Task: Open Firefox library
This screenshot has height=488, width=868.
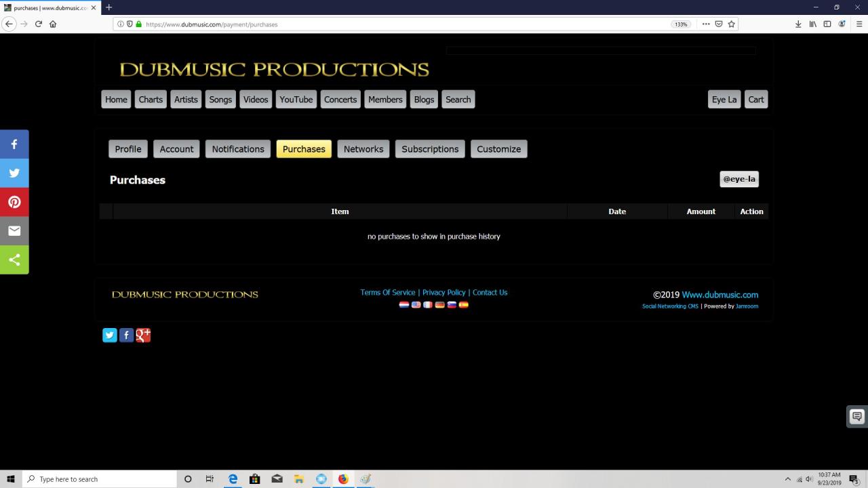Action: tap(812, 24)
